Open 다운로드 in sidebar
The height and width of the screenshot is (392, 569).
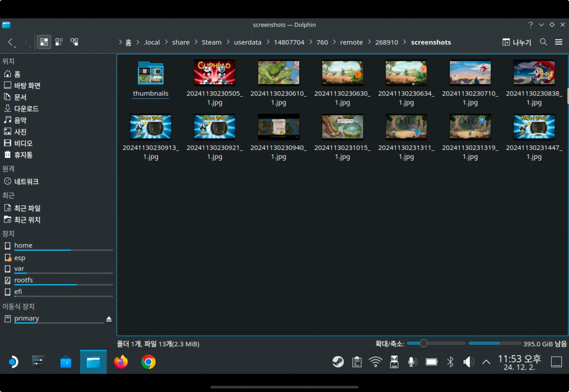click(x=58, y=108)
